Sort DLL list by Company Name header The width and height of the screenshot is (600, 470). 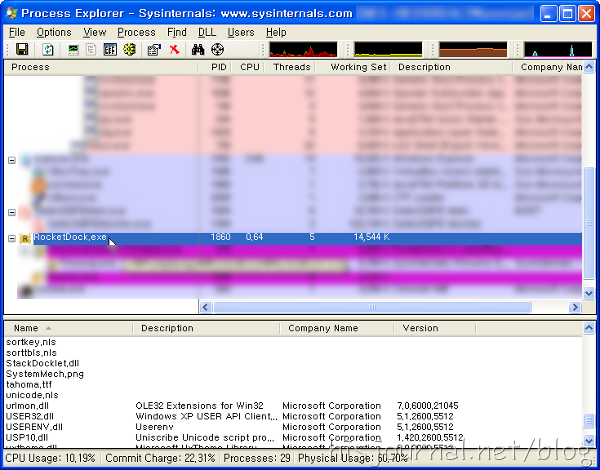pyautogui.click(x=337, y=328)
